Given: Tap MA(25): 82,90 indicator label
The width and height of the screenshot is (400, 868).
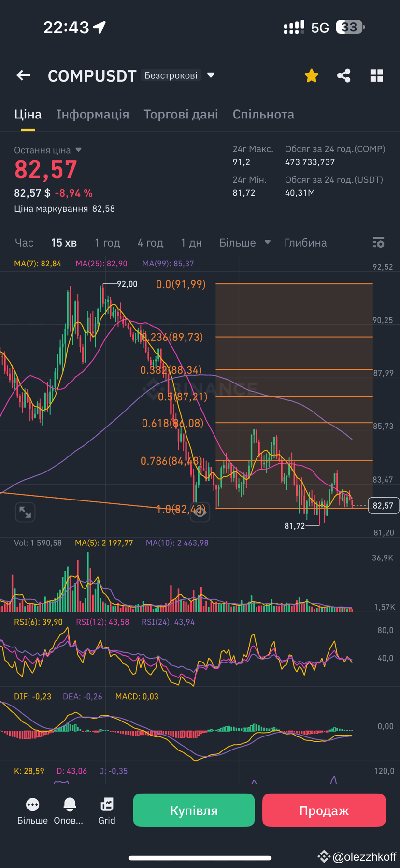Looking at the screenshot, I should click(x=101, y=264).
